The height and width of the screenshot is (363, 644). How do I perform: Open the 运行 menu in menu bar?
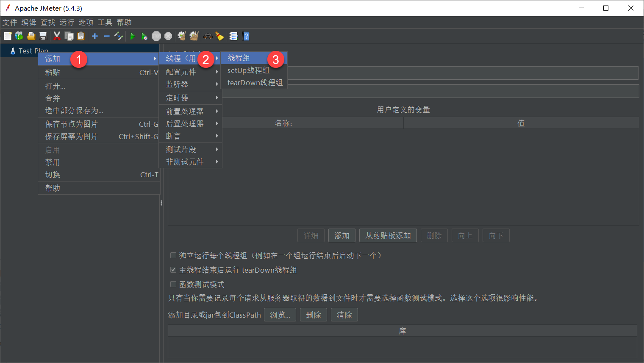click(67, 22)
